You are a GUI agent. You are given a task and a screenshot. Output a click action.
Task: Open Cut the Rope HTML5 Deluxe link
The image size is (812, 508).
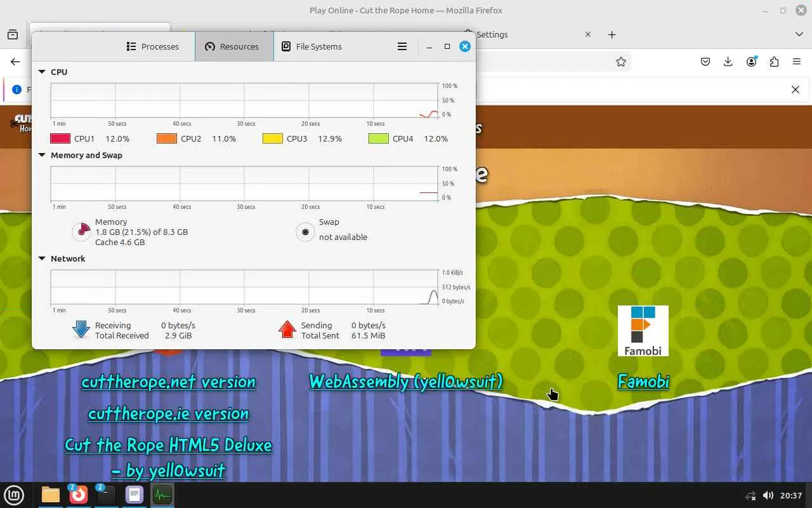coord(168,457)
